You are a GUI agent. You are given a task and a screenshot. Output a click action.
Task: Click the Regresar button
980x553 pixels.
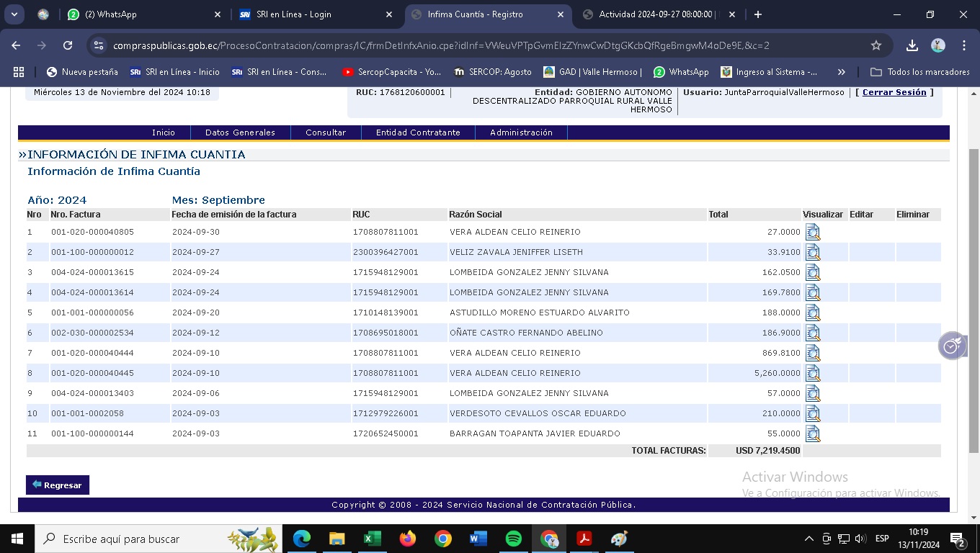pos(58,485)
